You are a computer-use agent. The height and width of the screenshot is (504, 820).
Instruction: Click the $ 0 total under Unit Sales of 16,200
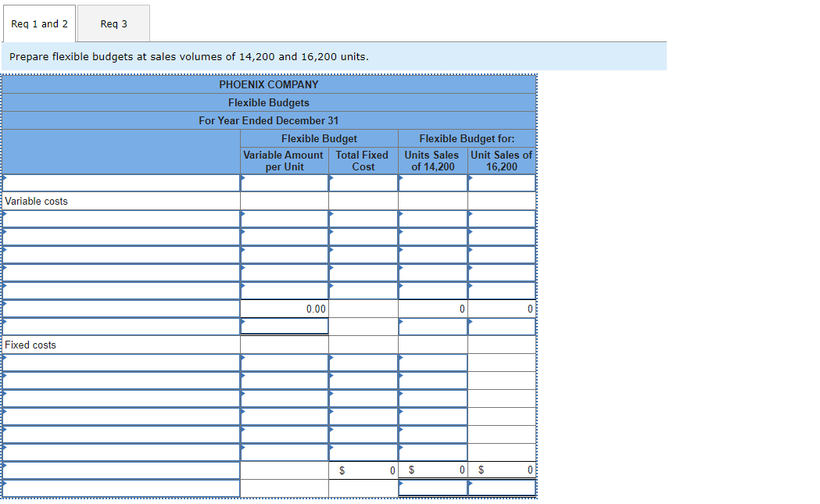pos(501,469)
